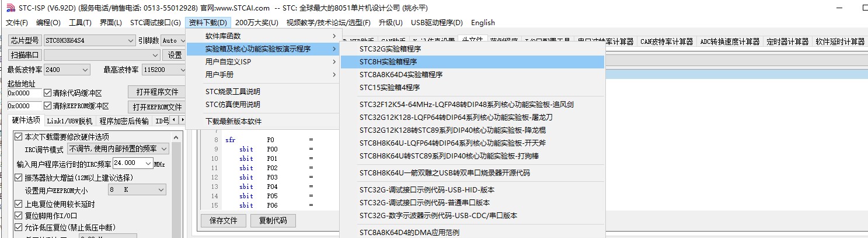Expand the 用户手册 submenu
Image resolution: width=868 pixels, height=238 pixels.
coord(263,75)
